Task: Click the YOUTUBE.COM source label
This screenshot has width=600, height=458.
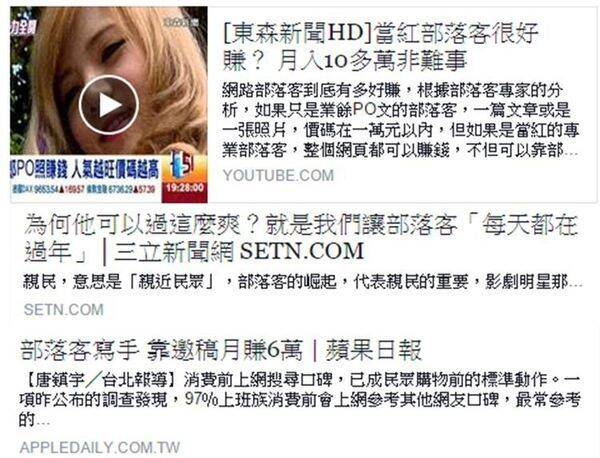Action: coord(278,175)
